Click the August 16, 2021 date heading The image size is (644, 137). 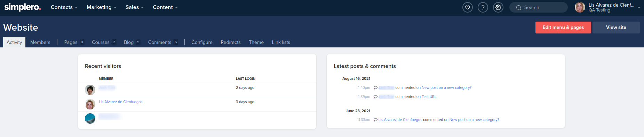(356, 79)
